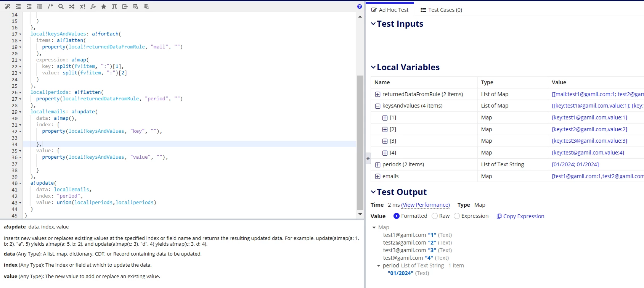
Task: Expand the periods variable row
Action: tap(377, 165)
